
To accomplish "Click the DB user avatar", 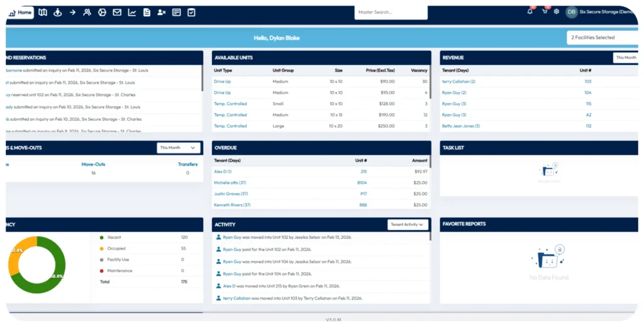I will (x=571, y=12).
